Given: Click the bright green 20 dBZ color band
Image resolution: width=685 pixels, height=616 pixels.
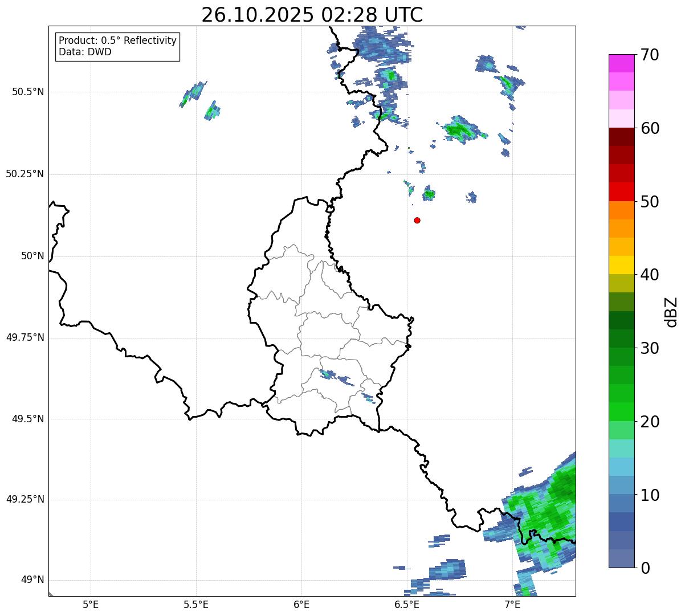Looking at the screenshot, I should pyautogui.click(x=621, y=411).
